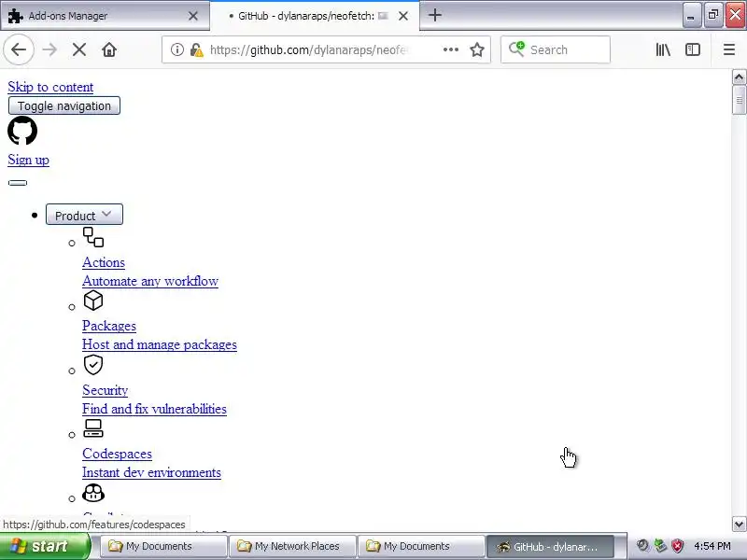Click the Security shield icon
Screen dimensions: 747x560
pyautogui.click(x=93, y=365)
